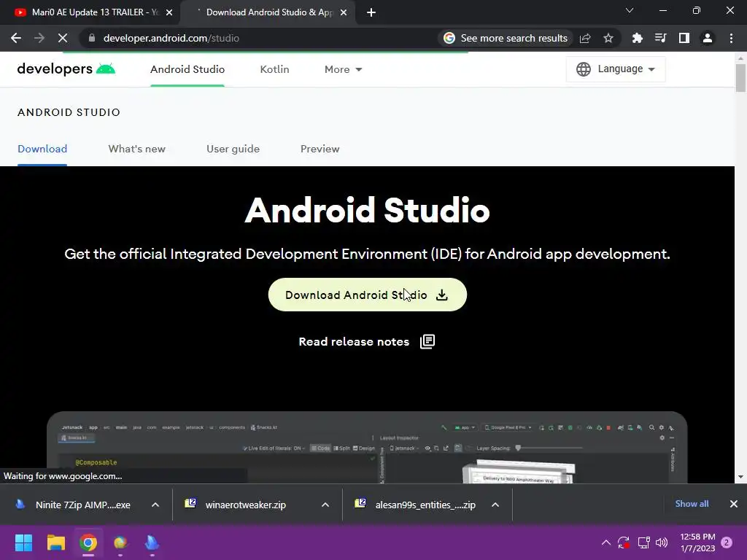The image size is (747, 560).
Task: Switch to the What's new tab
Action: [136, 149]
